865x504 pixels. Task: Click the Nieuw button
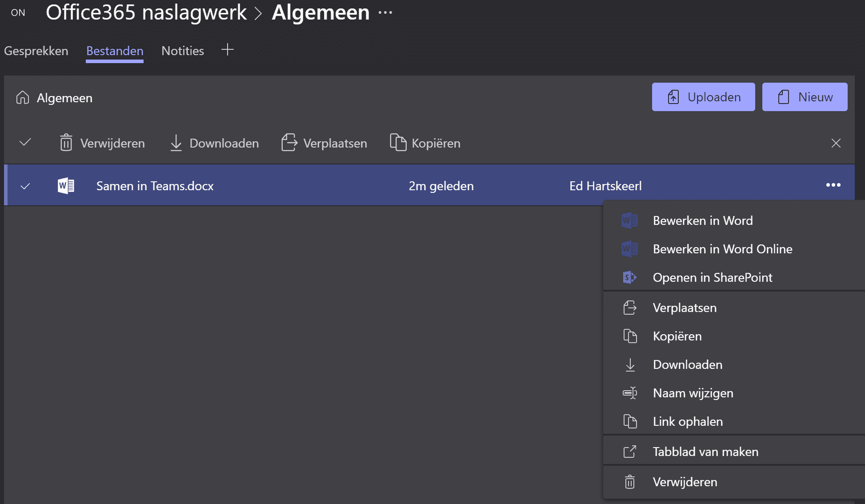tap(805, 97)
